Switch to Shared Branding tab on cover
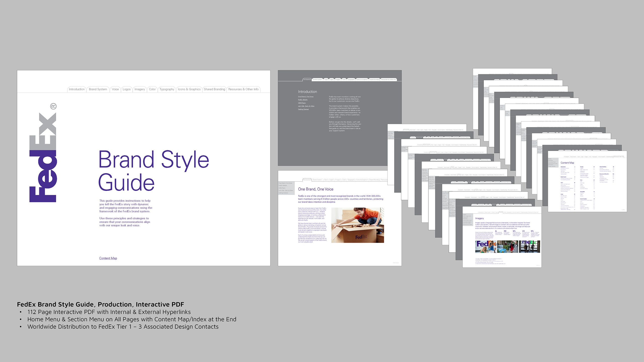The width and height of the screenshot is (644, 362). point(214,89)
